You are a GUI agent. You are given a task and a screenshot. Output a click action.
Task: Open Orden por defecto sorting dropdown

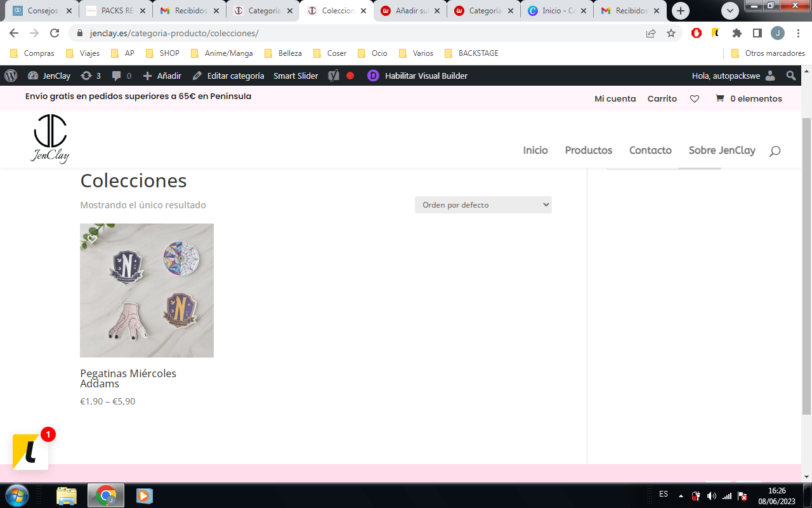[x=483, y=204]
